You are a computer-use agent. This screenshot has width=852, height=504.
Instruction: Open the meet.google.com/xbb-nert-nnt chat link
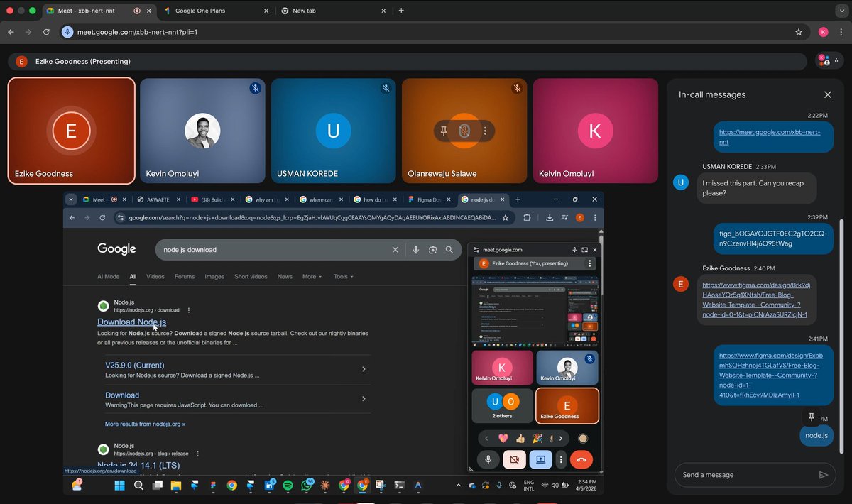point(770,137)
